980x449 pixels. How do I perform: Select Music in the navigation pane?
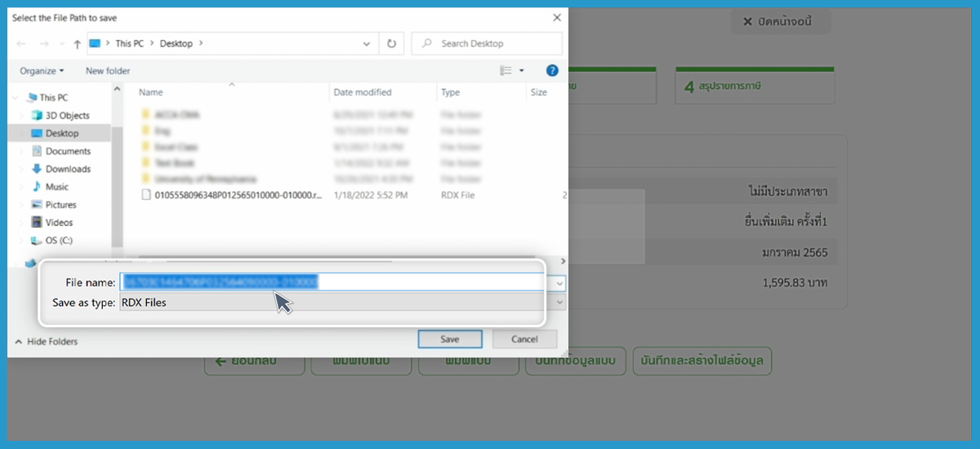click(x=57, y=187)
